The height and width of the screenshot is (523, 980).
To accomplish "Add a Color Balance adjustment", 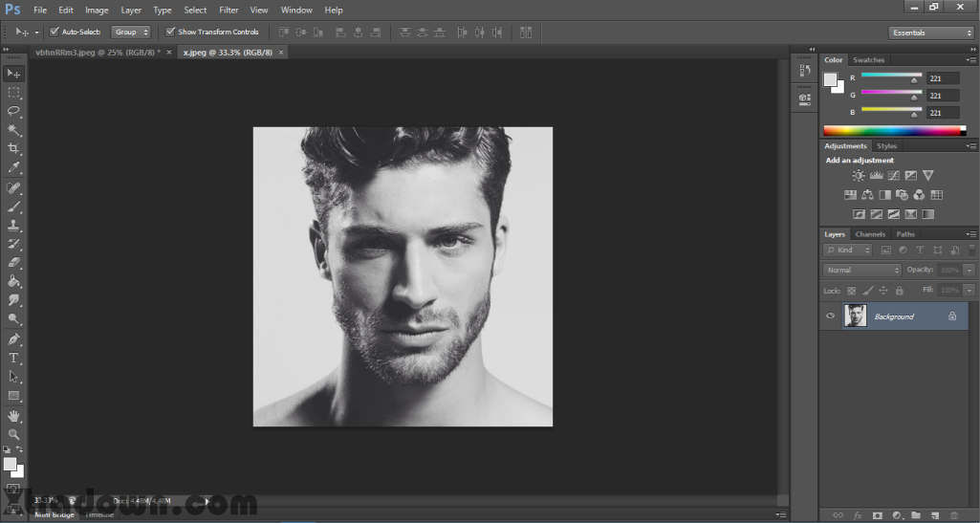I will 867,195.
